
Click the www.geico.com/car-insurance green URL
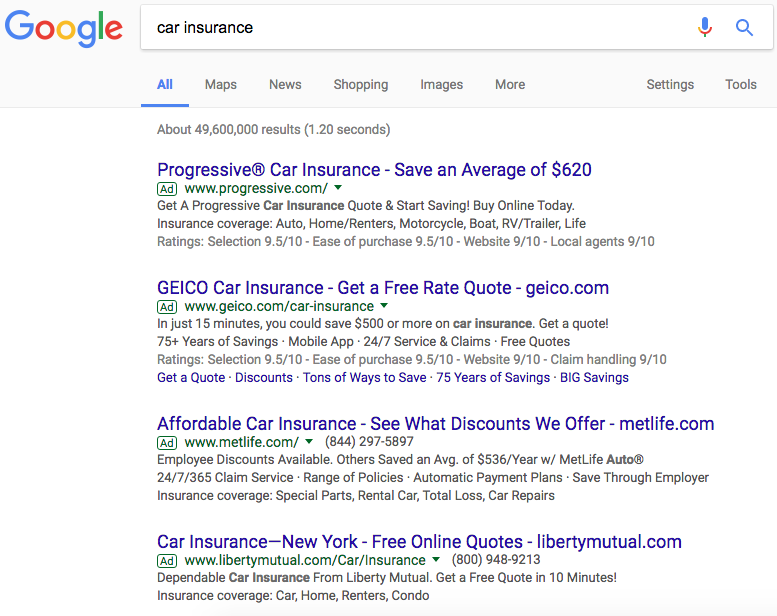279,306
